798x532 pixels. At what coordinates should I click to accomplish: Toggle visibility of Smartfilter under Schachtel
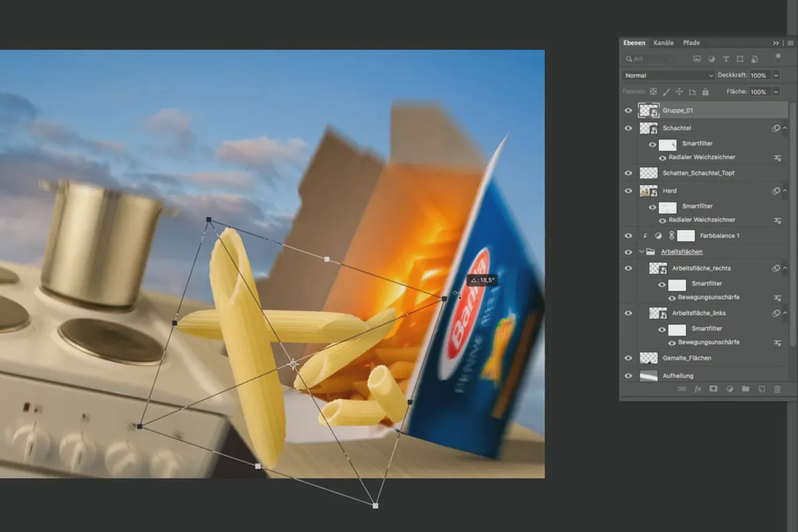(652, 144)
